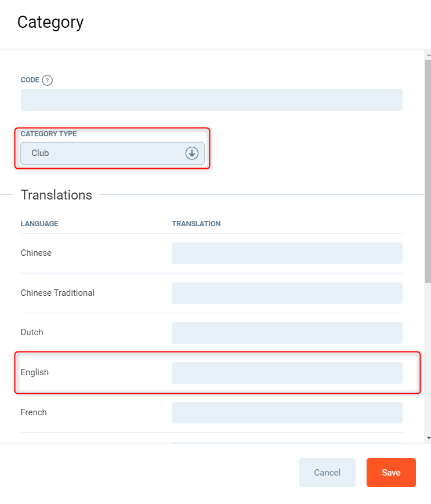This screenshot has height=504, width=431.
Task: Focus the CODE input field
Action: (211, 100)
